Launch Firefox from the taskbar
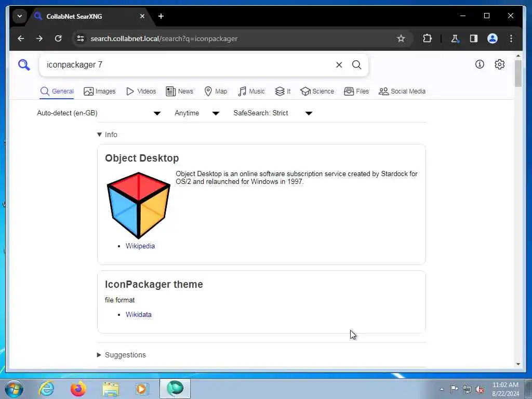Screen dimensions: 532x399 tap(78, 389)
